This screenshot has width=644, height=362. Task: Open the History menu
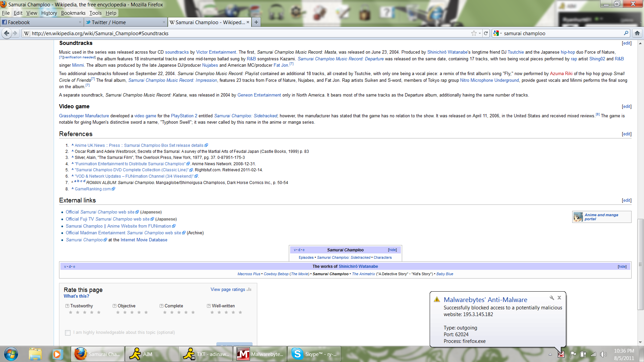point(49,13)
